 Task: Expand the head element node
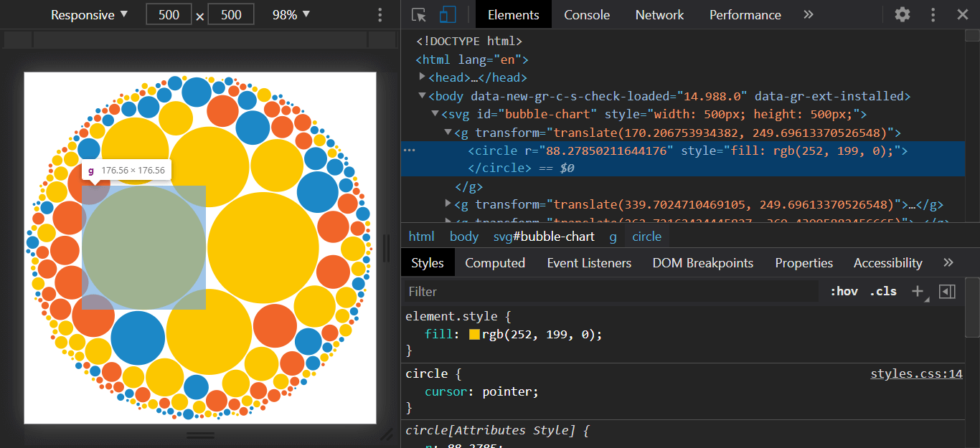(x=423, y=77)
